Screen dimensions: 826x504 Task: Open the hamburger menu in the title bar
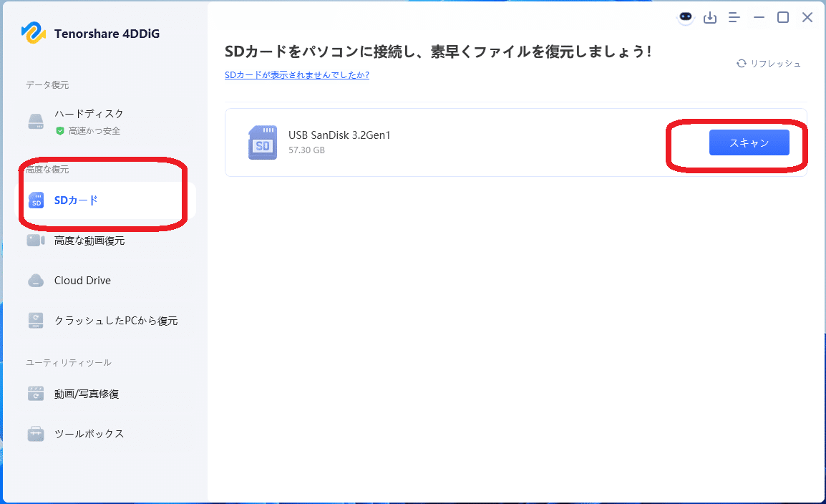point(734,17)
